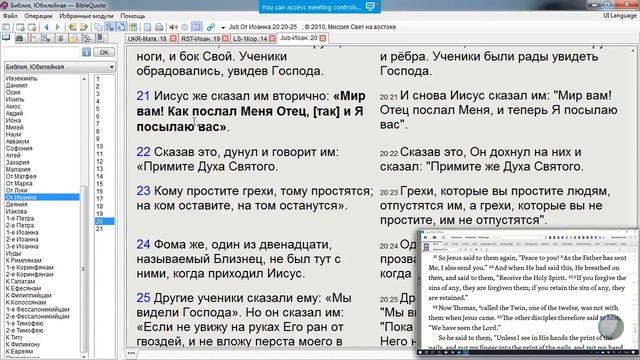Screen dimensions: 640x360
Task: Go back with blue left arrow
Action: click(x=46, y=27)
